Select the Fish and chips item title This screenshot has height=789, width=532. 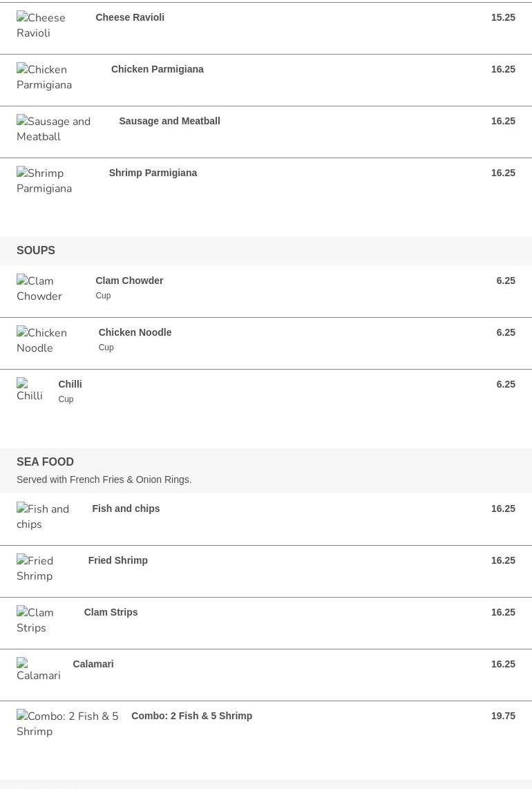[126, 508]
